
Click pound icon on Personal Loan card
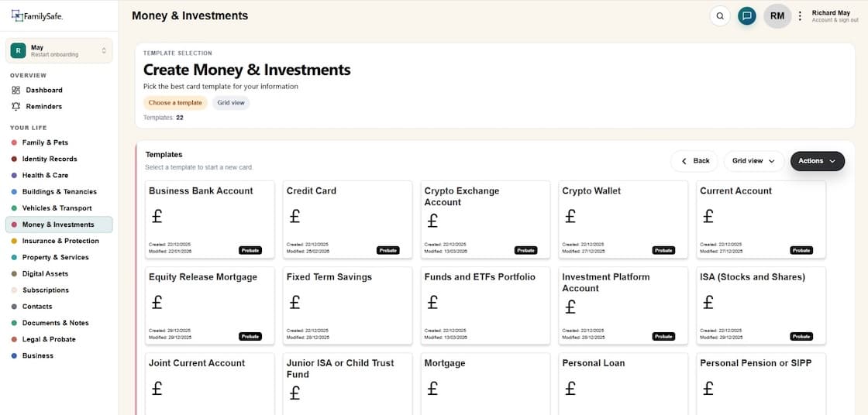point(570,389)
